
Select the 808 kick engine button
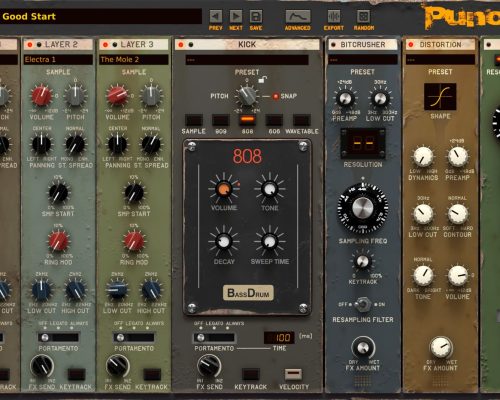[x=248, y=120]
